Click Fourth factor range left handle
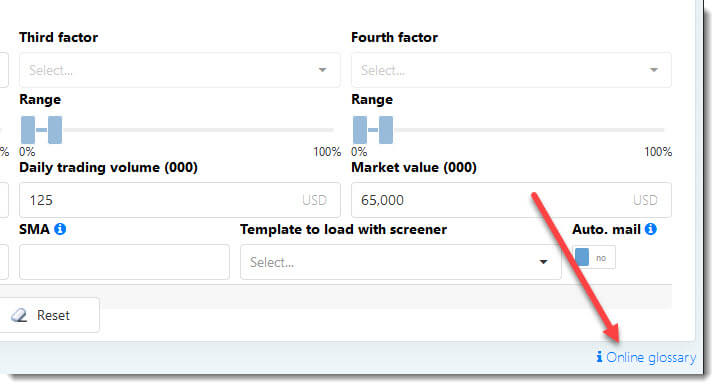 click(360, 130)
